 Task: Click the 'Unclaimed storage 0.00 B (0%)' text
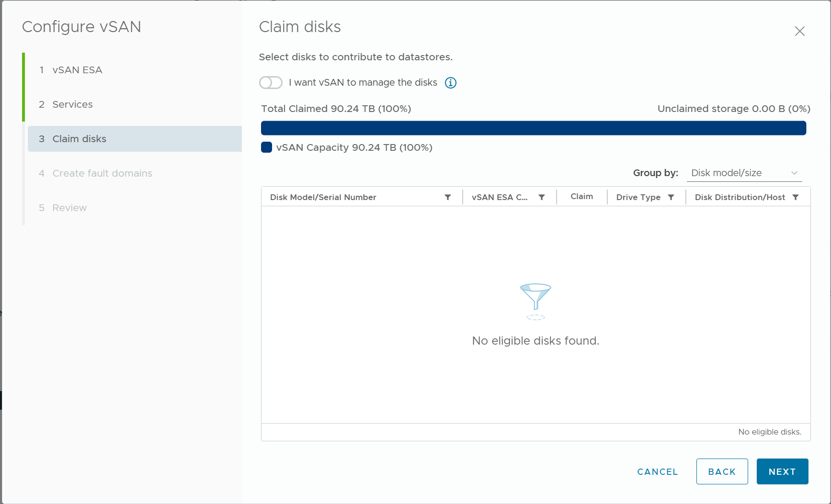[x=734, y=109]
